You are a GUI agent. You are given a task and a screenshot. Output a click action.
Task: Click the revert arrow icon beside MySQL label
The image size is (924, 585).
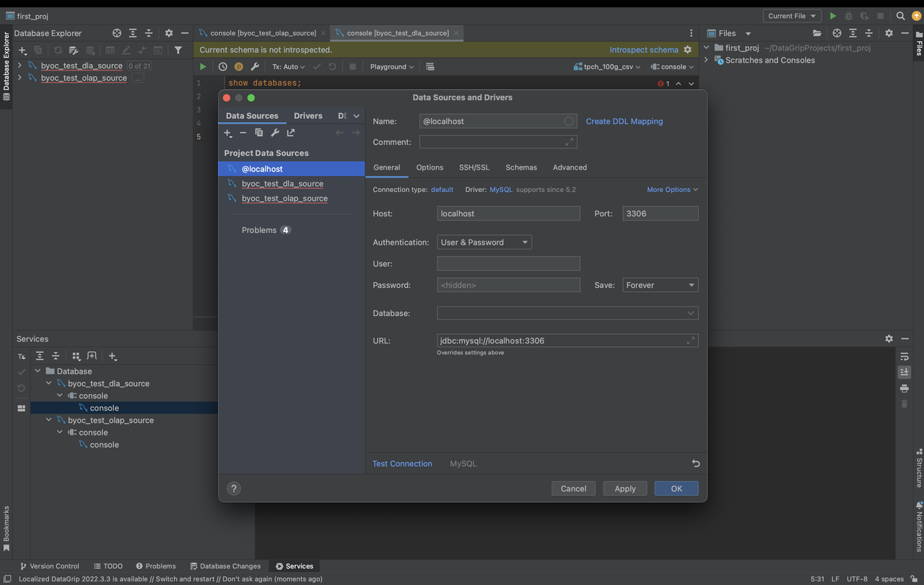[695, 464]
